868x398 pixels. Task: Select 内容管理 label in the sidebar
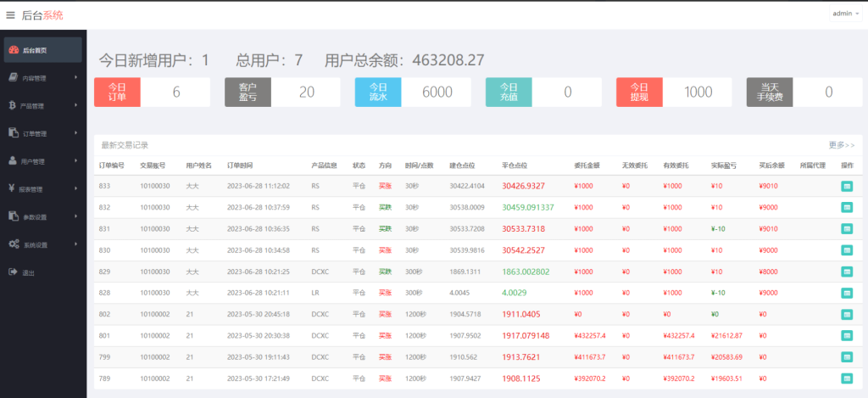tap(34, 78)
